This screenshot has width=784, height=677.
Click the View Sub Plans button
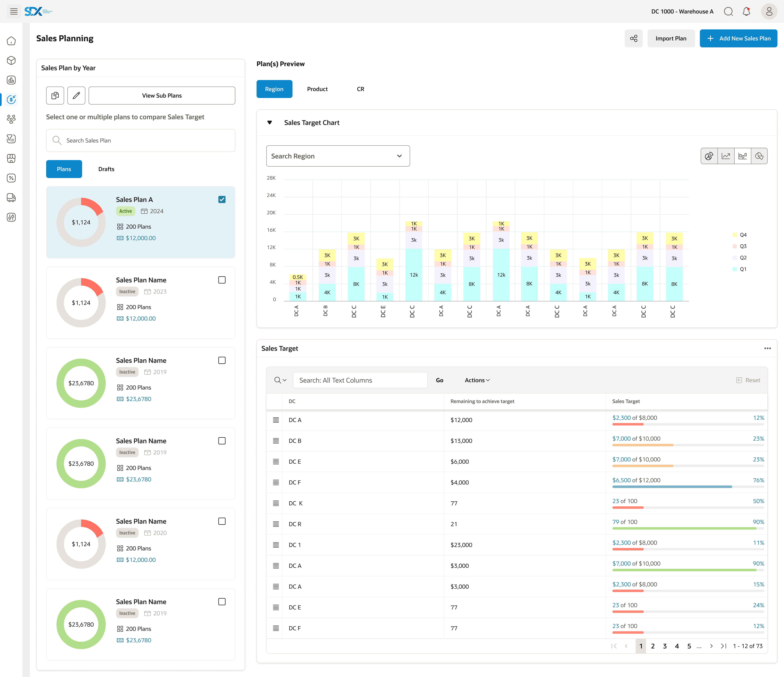[x=162, y=95]
